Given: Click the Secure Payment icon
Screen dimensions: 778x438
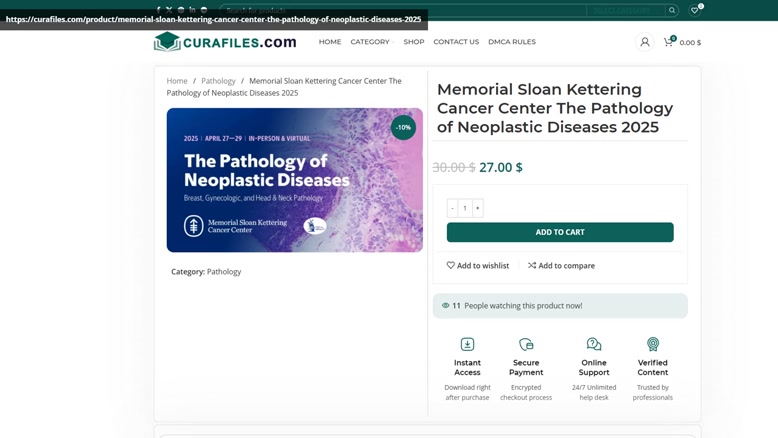Looking at the screenshot, I should [x=526, y=344].
